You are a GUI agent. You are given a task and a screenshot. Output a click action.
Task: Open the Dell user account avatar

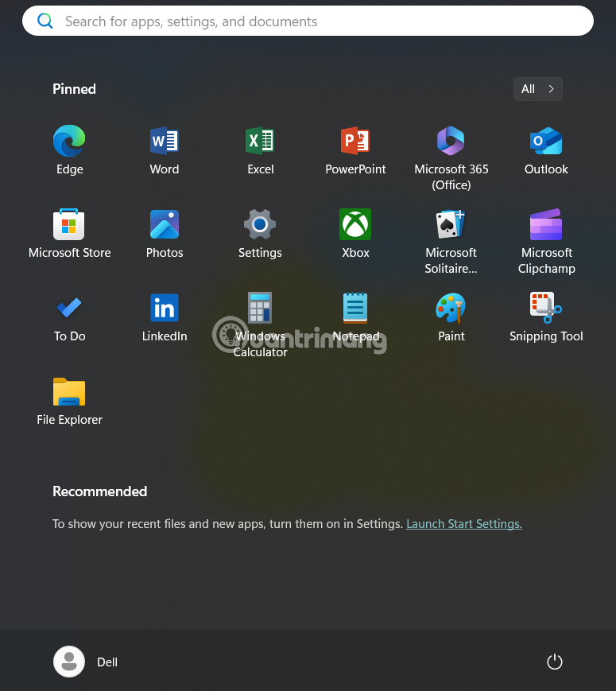tap(69, 662)
